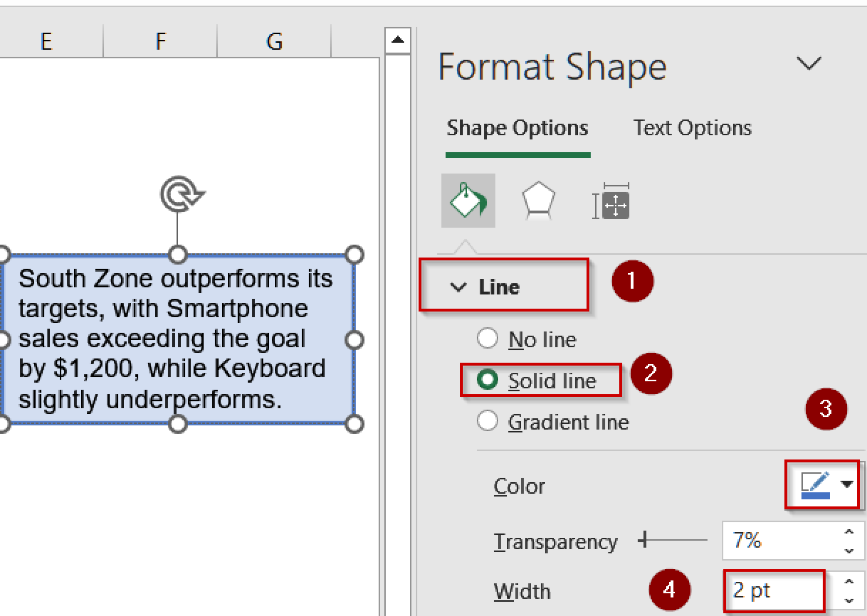Open the Size & Properties icon tab
Image resolution: width=867 pixels, height=616 pixels.
[611, 201]
